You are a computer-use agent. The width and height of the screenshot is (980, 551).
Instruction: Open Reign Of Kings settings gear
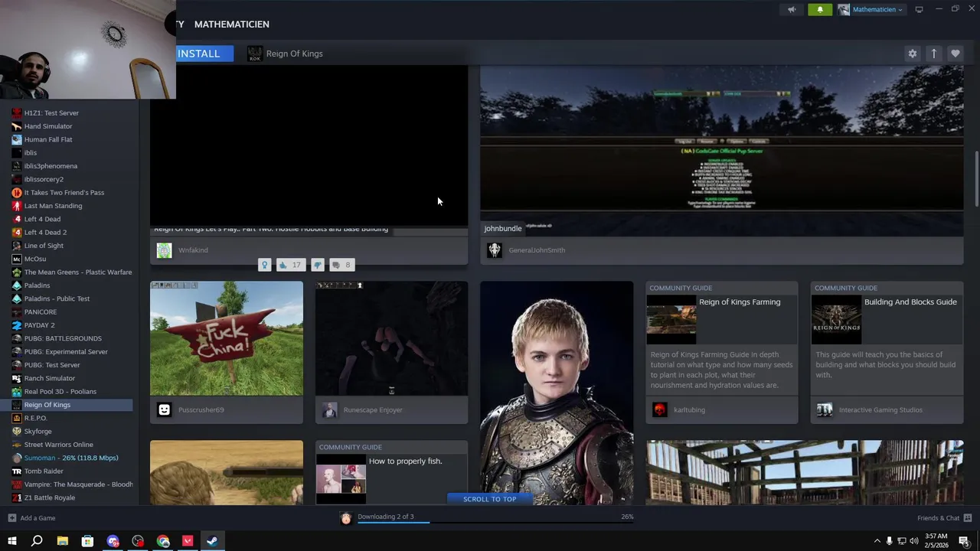912,54
